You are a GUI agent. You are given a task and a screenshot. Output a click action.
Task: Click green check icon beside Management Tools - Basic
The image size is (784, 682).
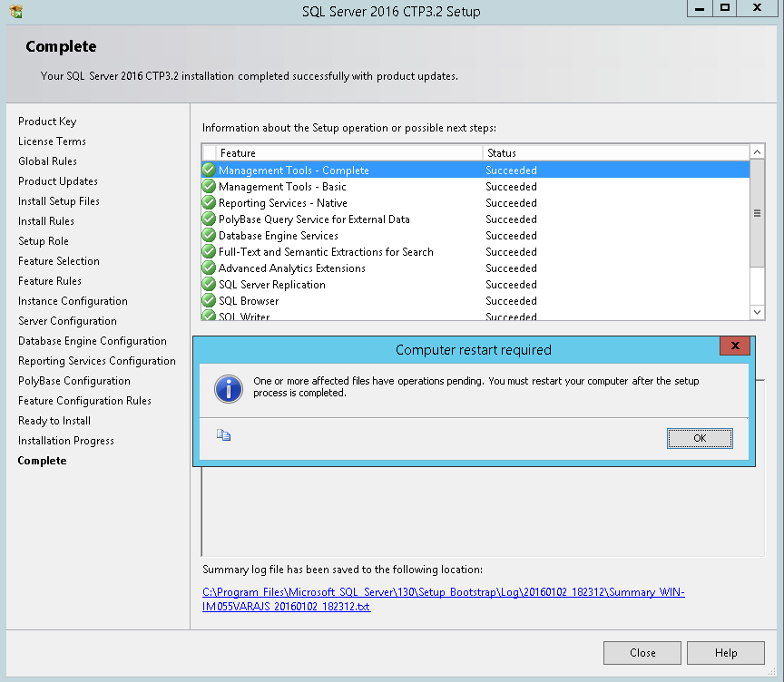[209, 186]
